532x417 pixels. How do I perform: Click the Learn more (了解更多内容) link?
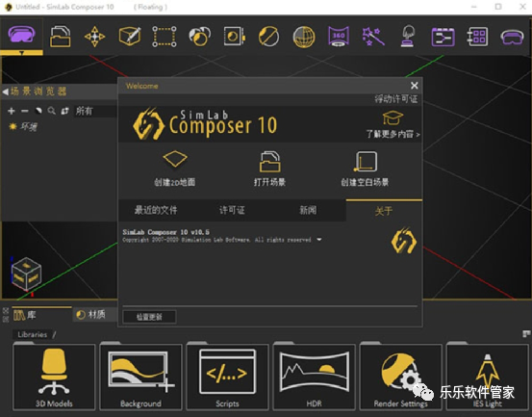tap(393, 134)
